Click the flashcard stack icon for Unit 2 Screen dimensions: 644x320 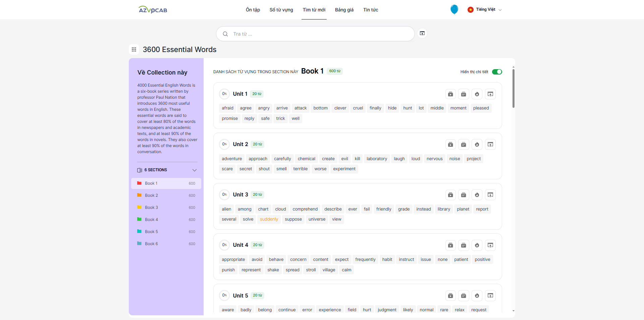464,144
